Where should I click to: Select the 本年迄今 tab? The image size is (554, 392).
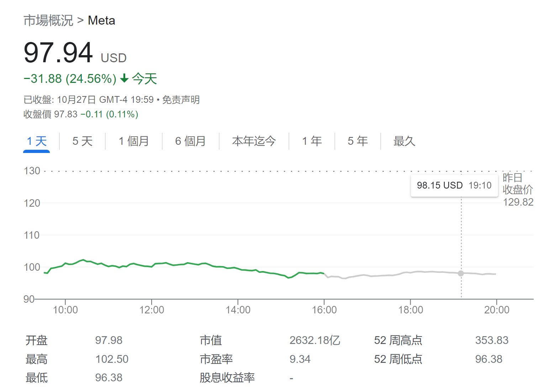[x=254, y=141]
